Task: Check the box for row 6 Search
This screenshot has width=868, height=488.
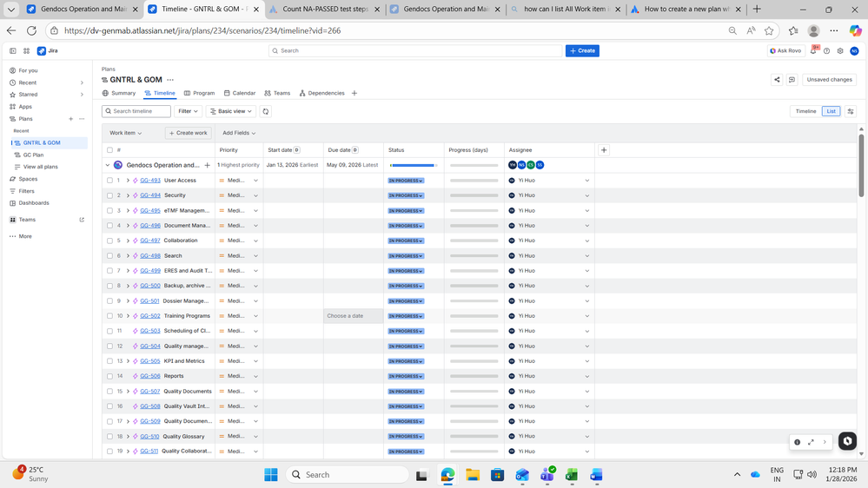Action: tap(109, 255)
